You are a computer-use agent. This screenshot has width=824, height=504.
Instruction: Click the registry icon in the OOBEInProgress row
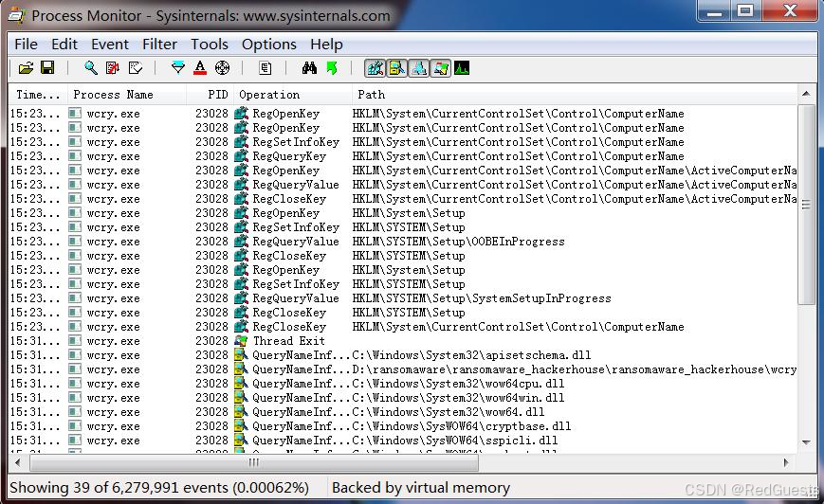(241, 242)
